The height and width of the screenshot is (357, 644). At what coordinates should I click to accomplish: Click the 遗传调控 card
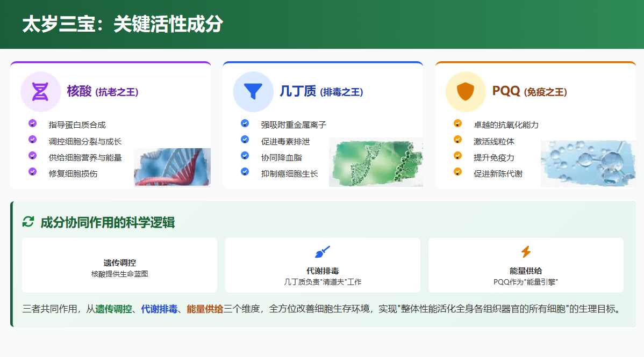click(x=119, y=265)
